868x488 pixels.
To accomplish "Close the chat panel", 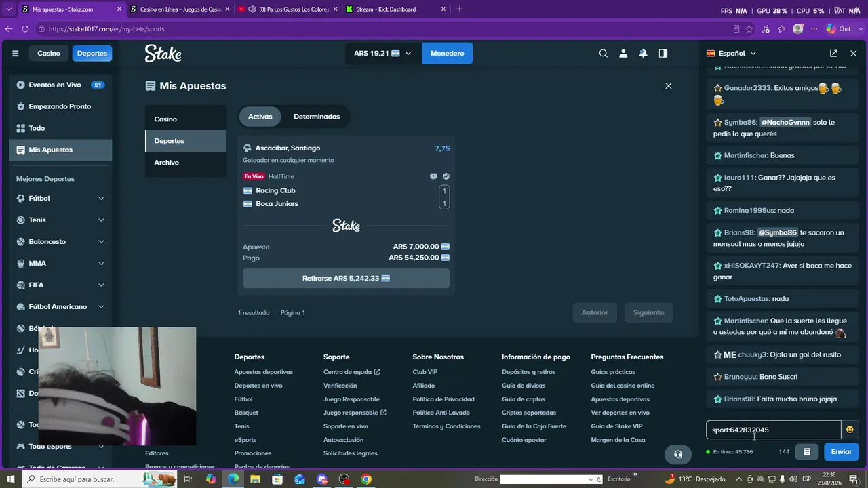I will [854, 53].
